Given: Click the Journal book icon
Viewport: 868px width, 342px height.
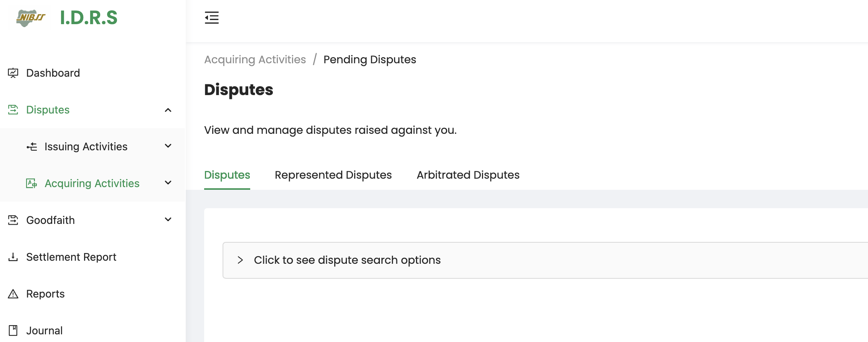Looking at the screenshot, I should point(13,330).
